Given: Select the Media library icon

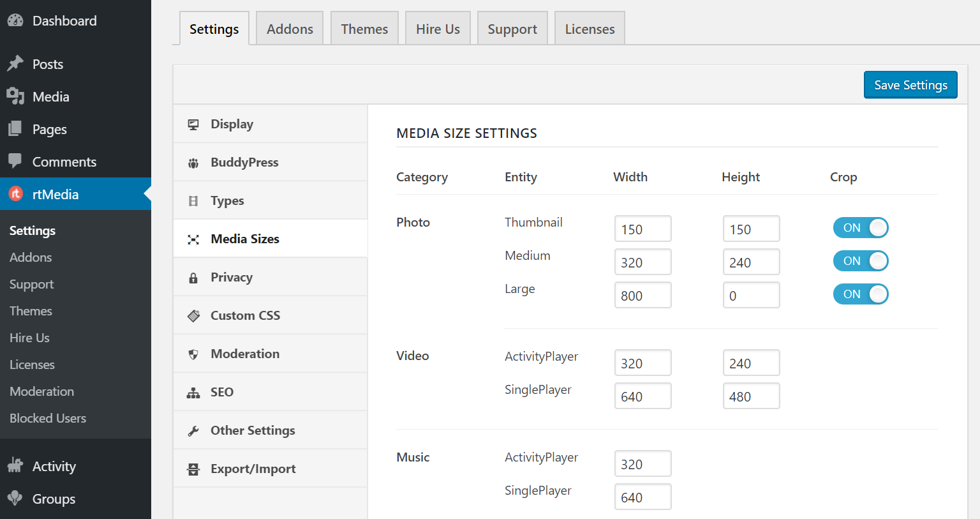Looking at the screenshot, I should coord(15,96).
